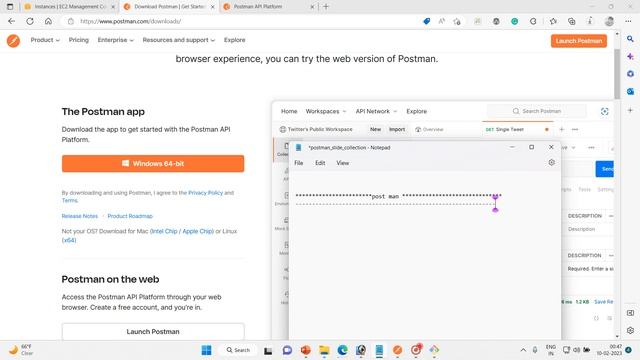The width and height of the screenshot is (640, 360).
Task: Click the Postman logo in site header
Action: 13,40
